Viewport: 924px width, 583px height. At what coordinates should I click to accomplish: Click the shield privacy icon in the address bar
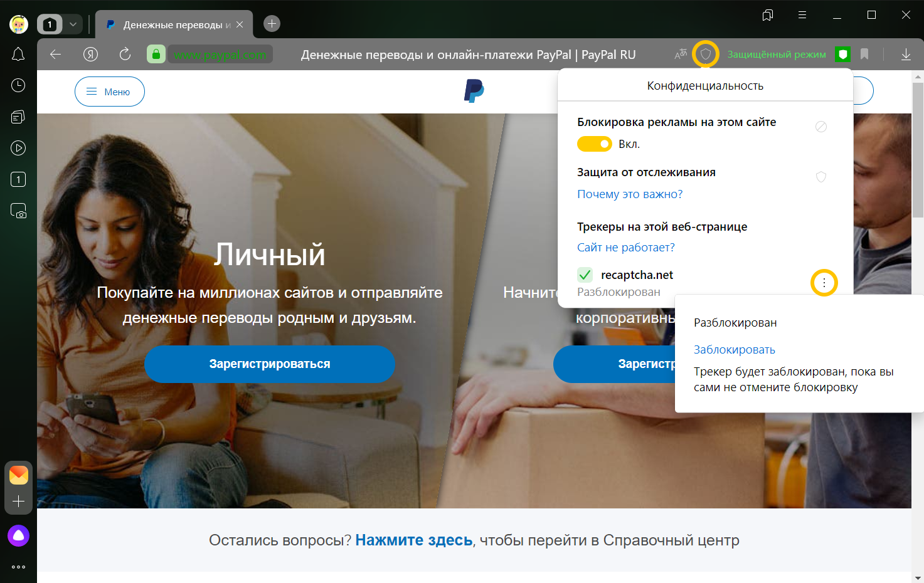tap(706, 55)
